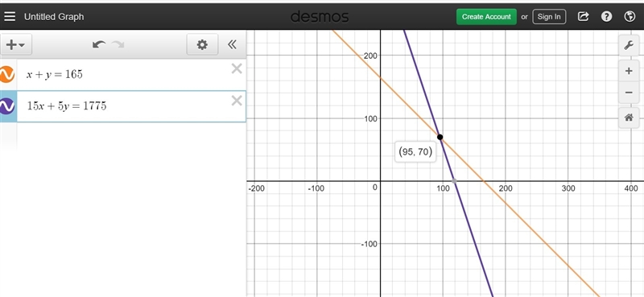Delete the x + y = 165 expression
The height and width of the screenshot is (297, 644).
(237, 68)
